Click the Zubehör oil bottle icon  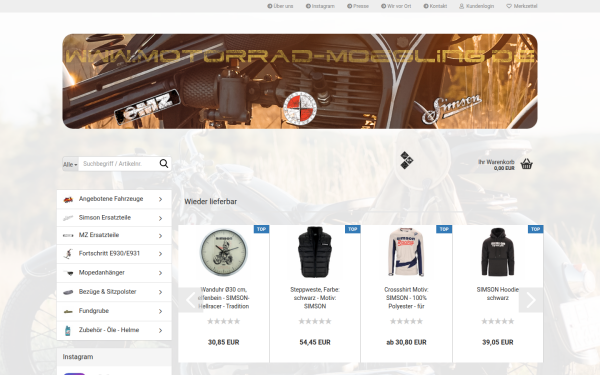click(x=68, y=330)
